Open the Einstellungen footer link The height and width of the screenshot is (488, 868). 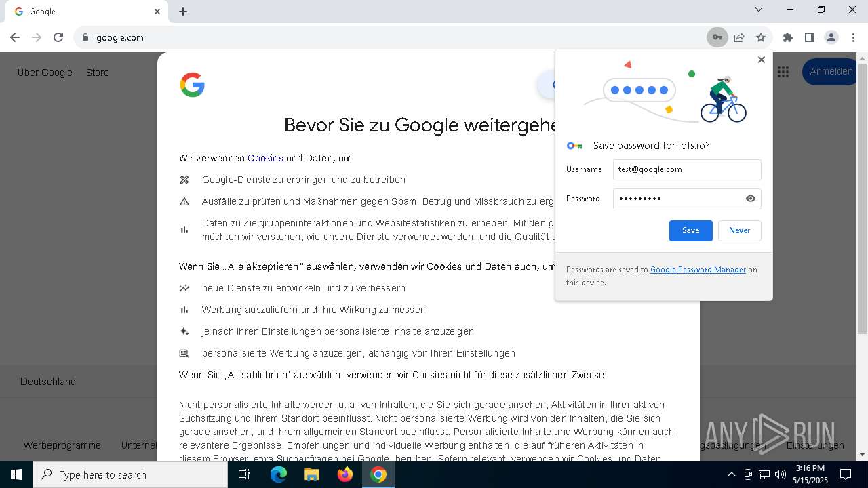click(x=815, y=445)
